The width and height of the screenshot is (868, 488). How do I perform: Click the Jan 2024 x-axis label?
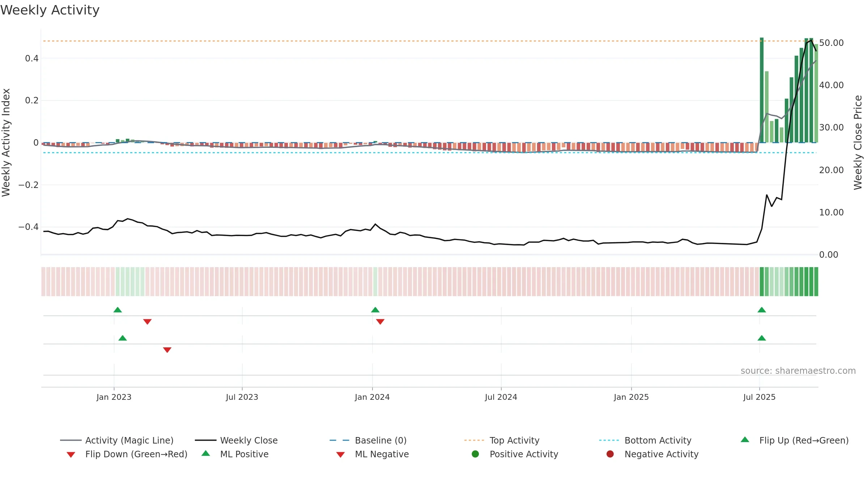point(372,397)
